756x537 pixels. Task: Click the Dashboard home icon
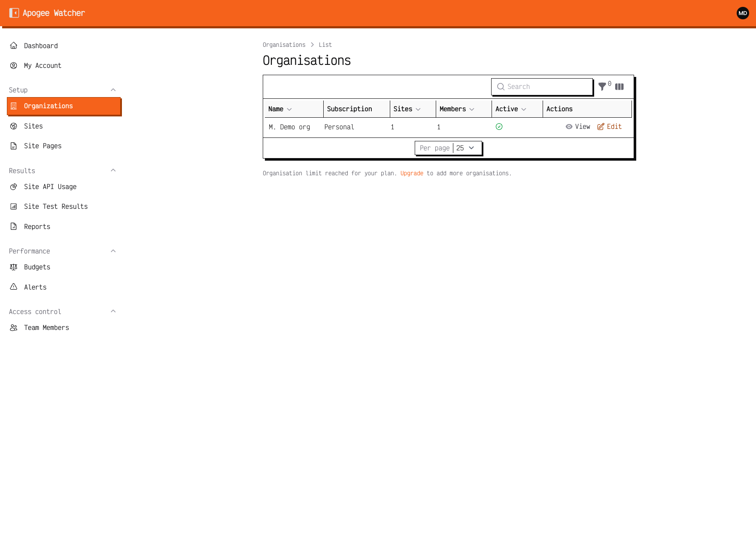pyautogui.click(x=14, y=46)
